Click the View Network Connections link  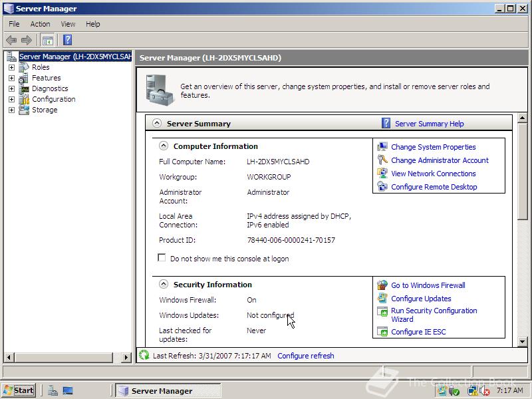[x=434, y=174]
